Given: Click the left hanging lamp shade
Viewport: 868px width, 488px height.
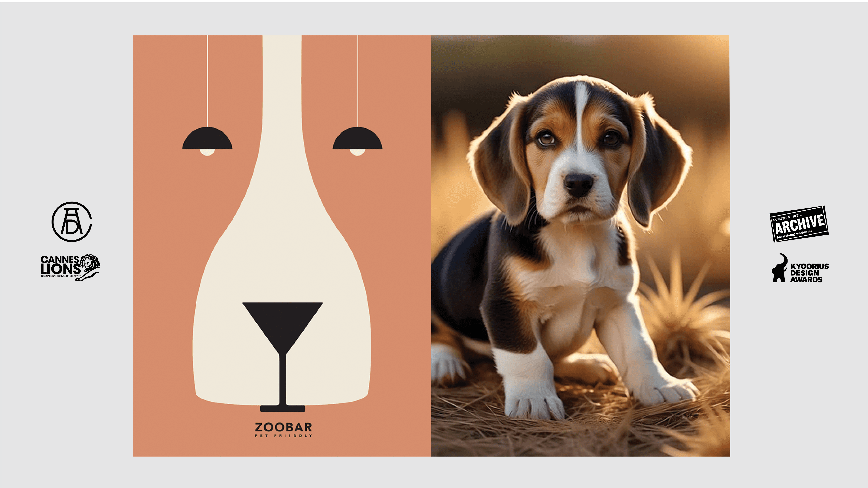Looking at the screenshot, I should pos(207,138).
